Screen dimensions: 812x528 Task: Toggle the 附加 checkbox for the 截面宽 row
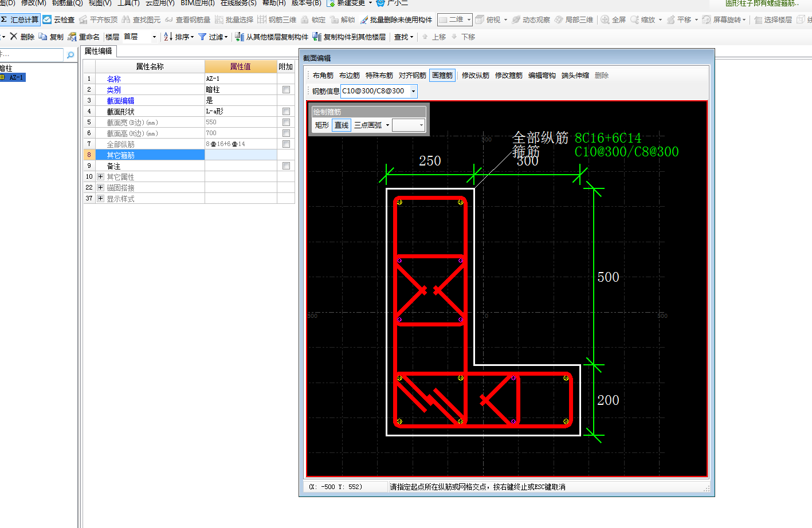(286, 123)
